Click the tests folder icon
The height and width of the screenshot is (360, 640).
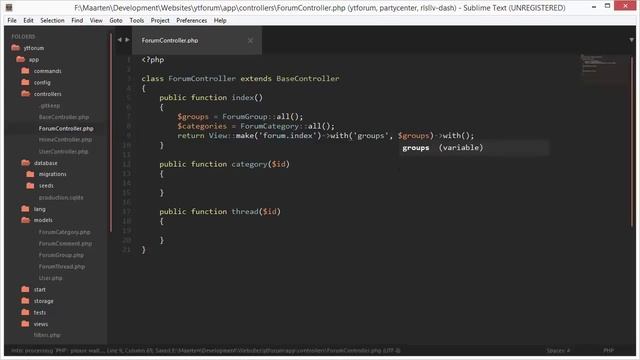pyautogui.click(x=25, y=312)
